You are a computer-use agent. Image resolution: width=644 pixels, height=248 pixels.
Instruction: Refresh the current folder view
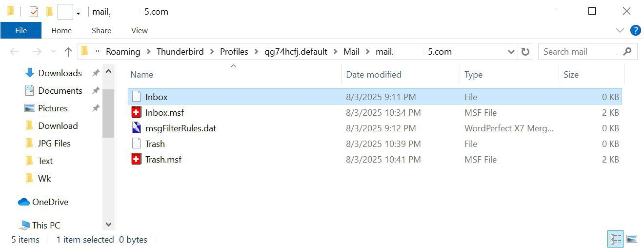[x=525, y=52]
